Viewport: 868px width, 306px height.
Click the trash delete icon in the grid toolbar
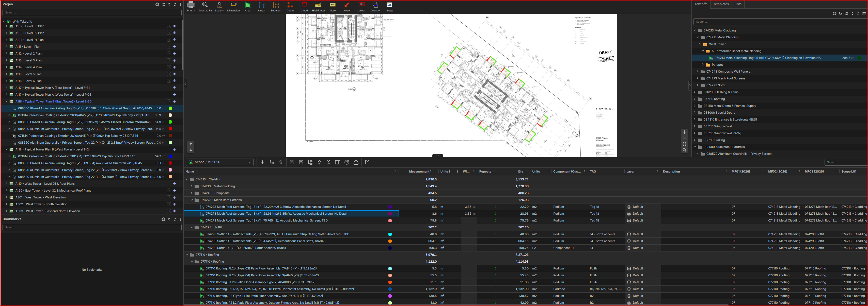(x=281, y=162)
